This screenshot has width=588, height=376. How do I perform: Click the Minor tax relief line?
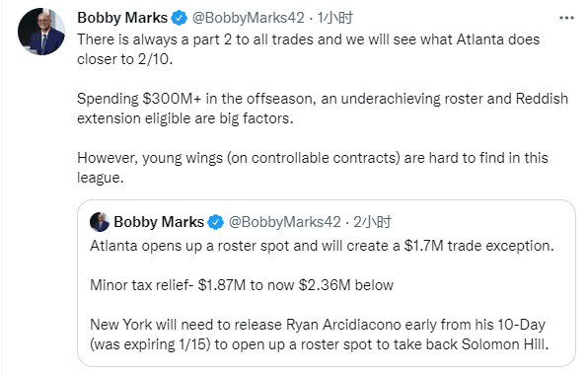click(x=242, y=285)
